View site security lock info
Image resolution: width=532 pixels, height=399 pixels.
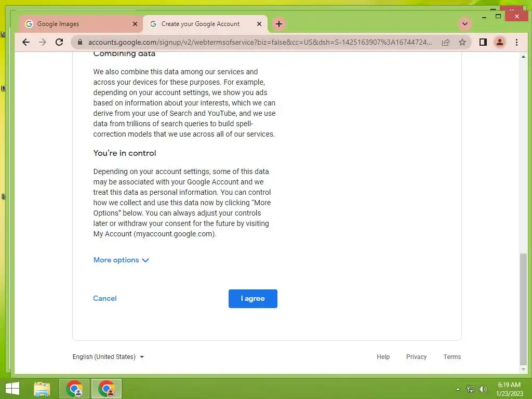coord(79,42)
